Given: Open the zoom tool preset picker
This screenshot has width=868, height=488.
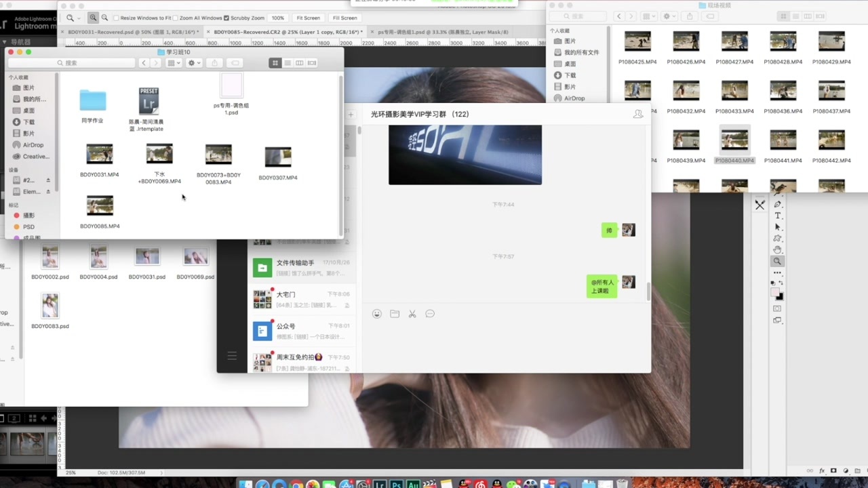Looking at the screenshot, I should click(73, 18).
